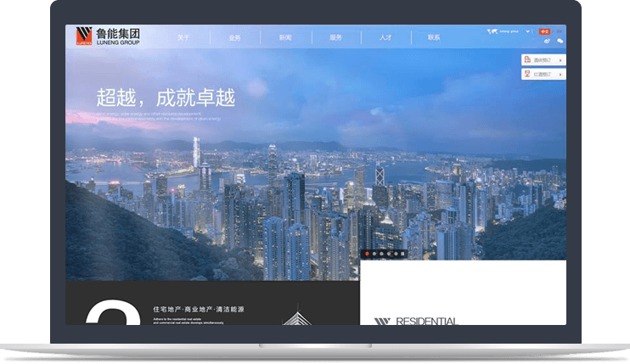The height and width of the screenshot is (364, 630).
Task: Open the 联系 contact link
Action: [x=434, y=37]
